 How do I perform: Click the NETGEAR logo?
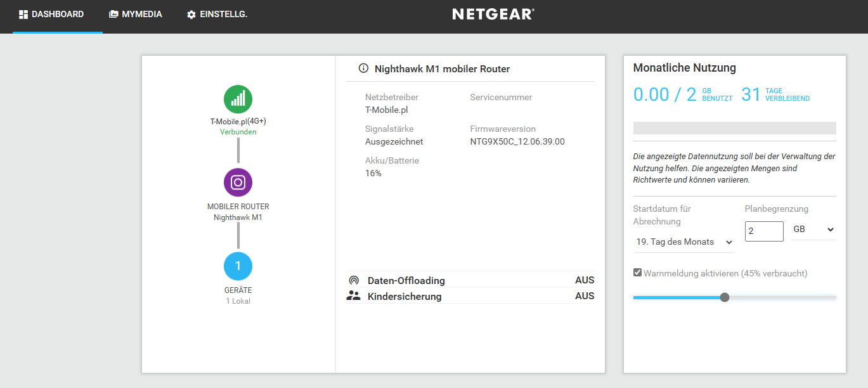493,14
